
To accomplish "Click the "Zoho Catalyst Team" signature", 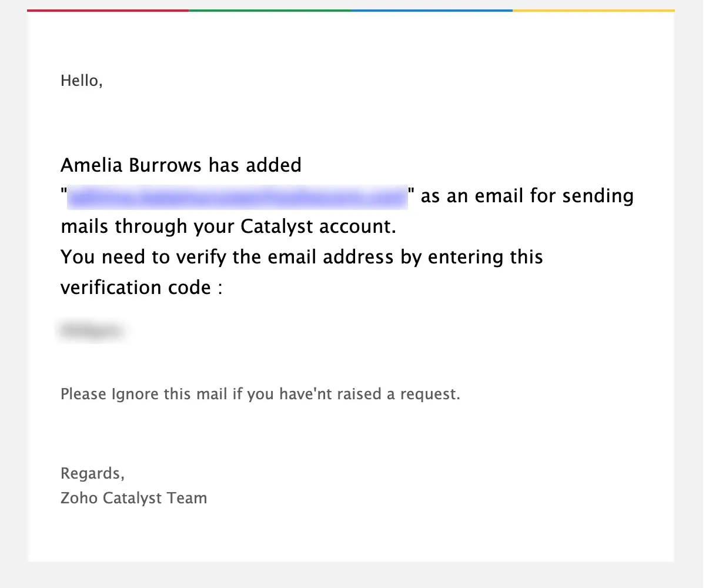I will [x=133, y=498].
